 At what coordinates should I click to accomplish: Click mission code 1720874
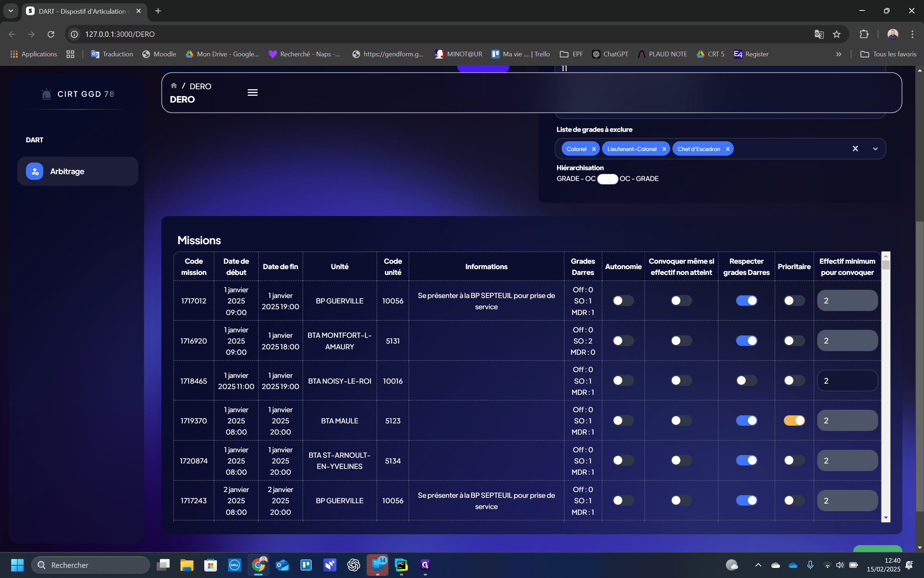click(193, 461)
